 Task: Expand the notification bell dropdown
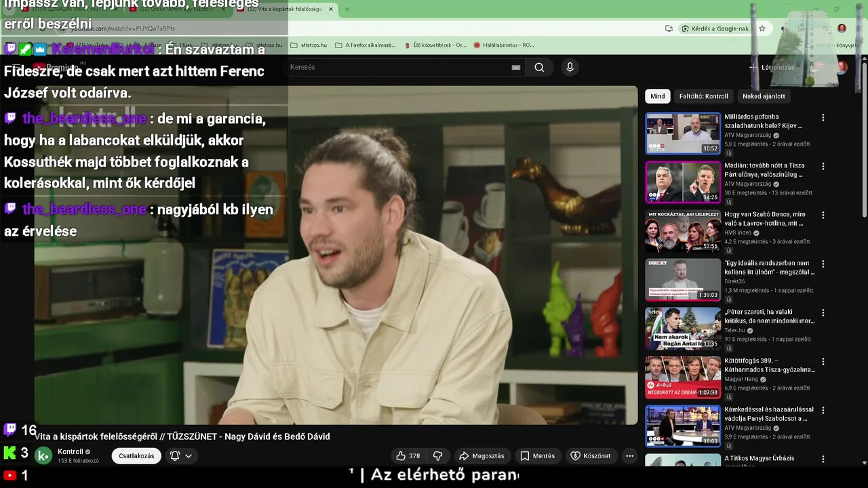coord(180,456)
